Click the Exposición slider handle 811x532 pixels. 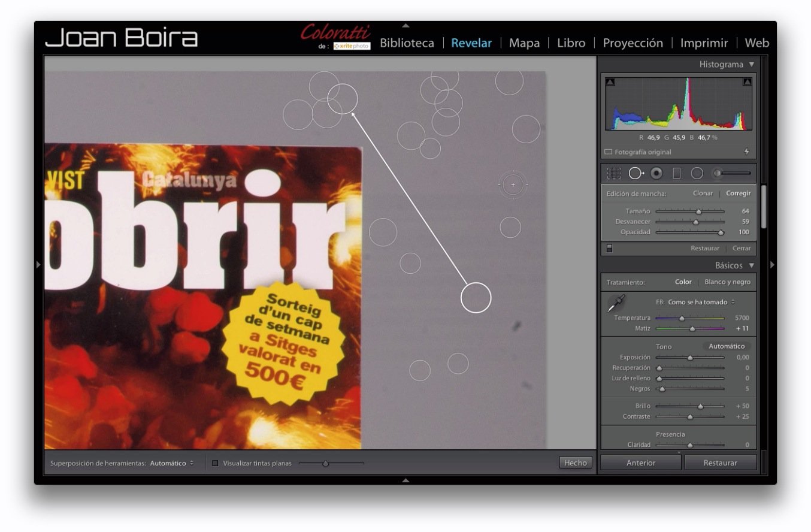689,358
